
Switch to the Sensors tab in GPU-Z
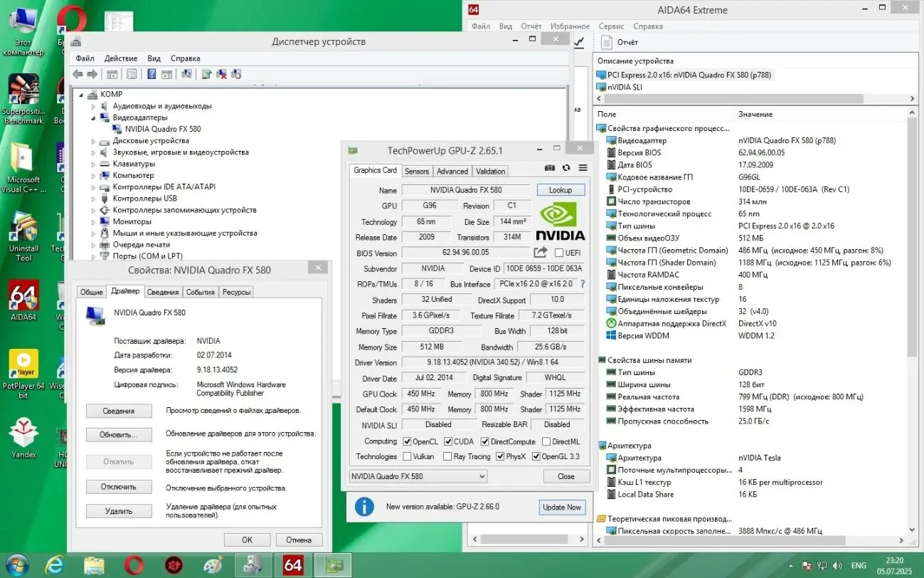point(416,171)
